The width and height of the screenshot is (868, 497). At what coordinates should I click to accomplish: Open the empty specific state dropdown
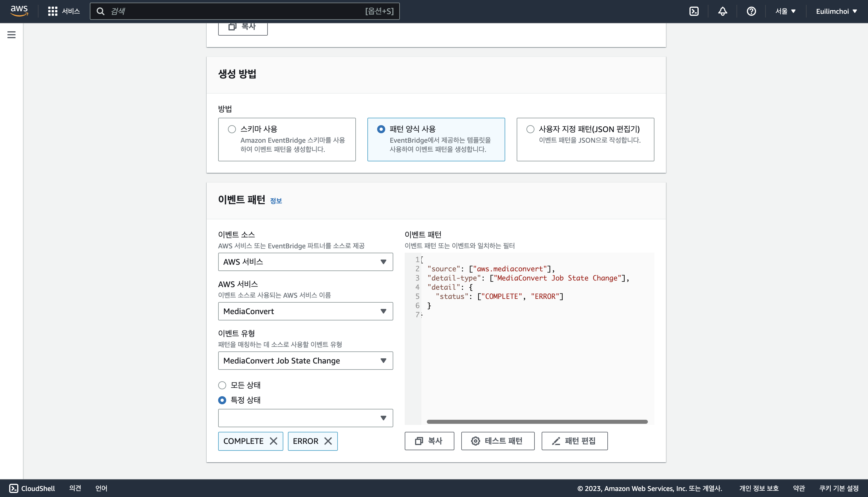point(305,418)
